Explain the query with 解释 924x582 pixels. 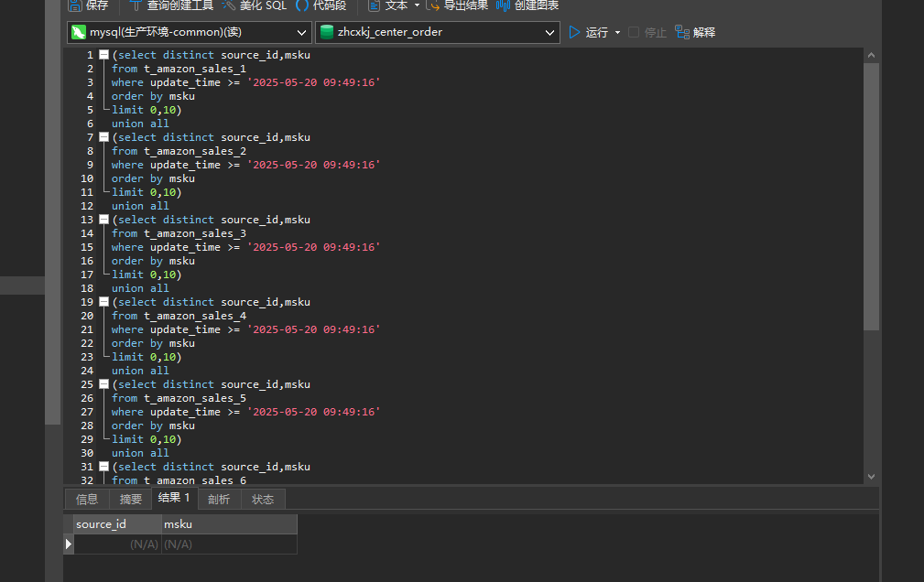[695, 32]
